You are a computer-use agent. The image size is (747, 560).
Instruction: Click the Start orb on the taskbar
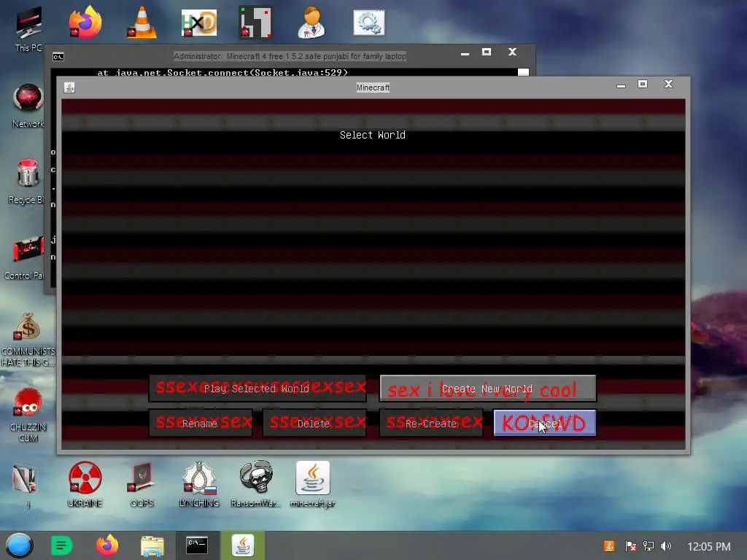point(19,545)
